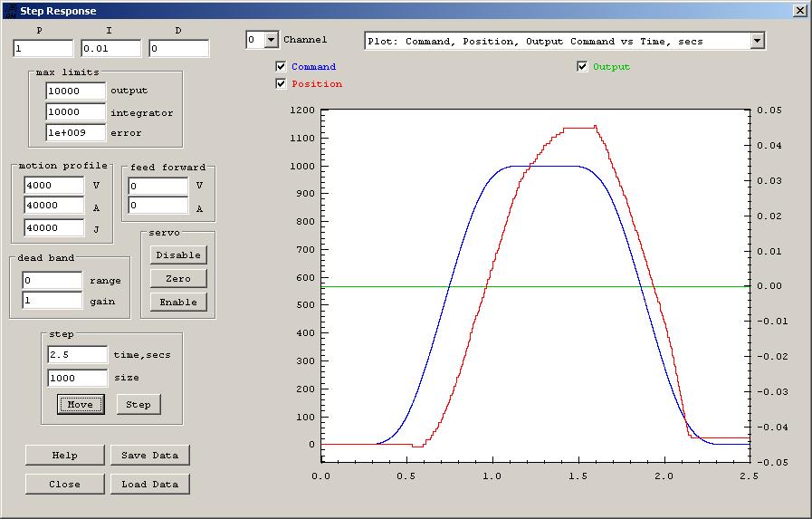
Task: Click the Step Response title bar icon
Action: (9, 10)
